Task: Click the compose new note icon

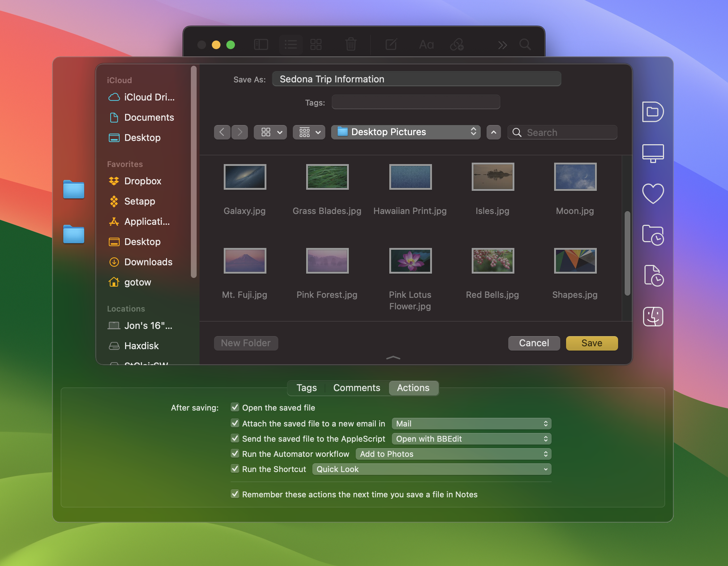Action: pos(391,44)
